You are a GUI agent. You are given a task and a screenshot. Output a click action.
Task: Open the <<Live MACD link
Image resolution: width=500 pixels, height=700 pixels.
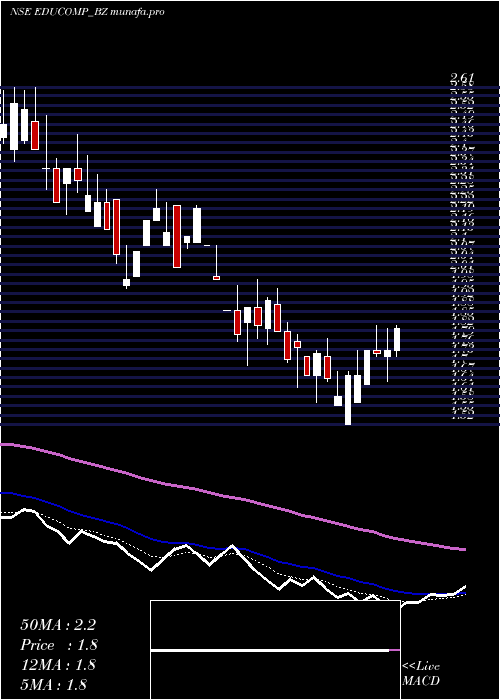point(421,674)
